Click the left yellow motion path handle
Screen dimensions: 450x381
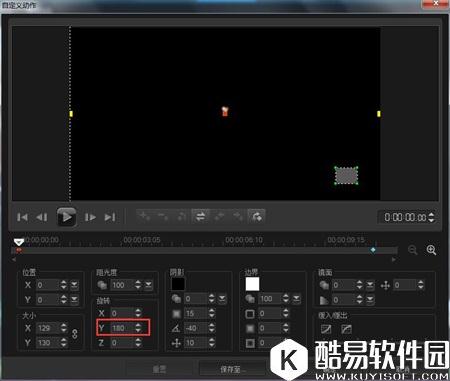coord(71,114)
